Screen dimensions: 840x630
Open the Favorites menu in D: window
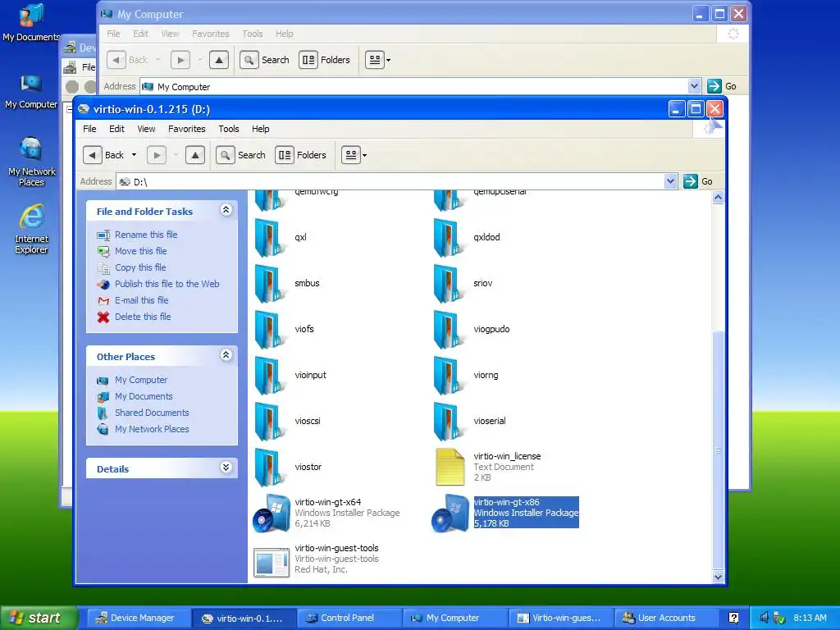[187, 129]
